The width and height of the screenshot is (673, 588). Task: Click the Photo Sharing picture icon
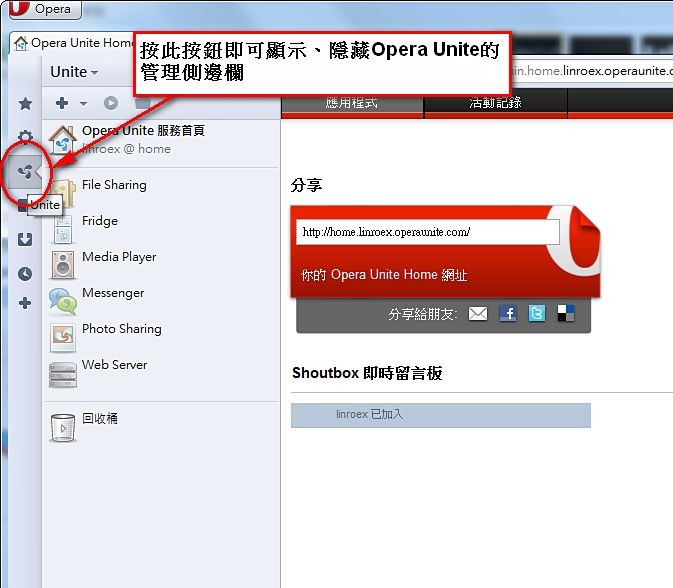click(x=63, y=338)
